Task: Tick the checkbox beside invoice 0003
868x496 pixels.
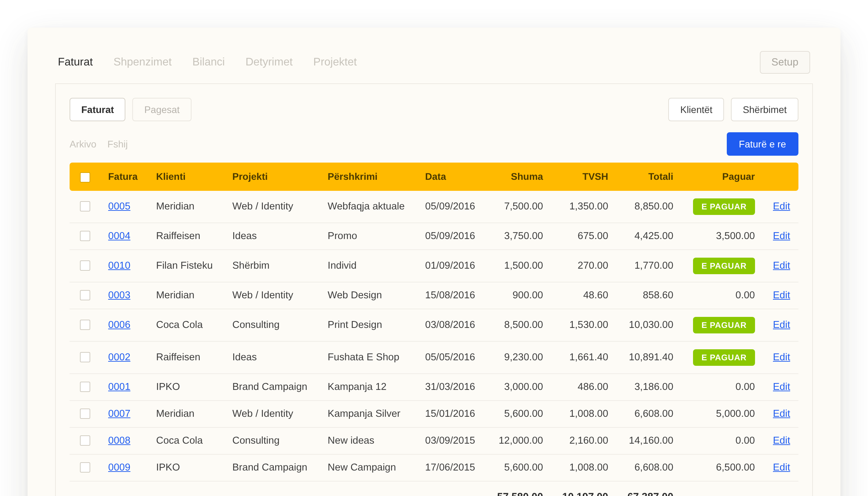Action: click(85, 295)
